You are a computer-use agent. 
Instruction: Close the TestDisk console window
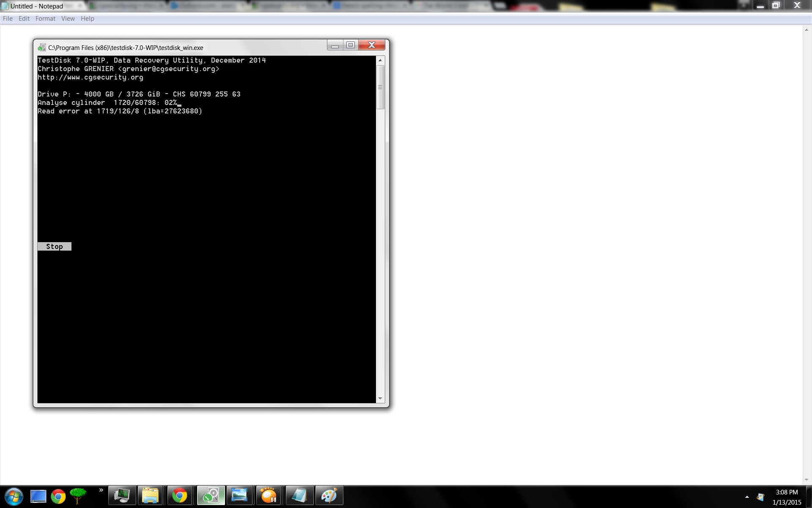(x=372, y=45)
